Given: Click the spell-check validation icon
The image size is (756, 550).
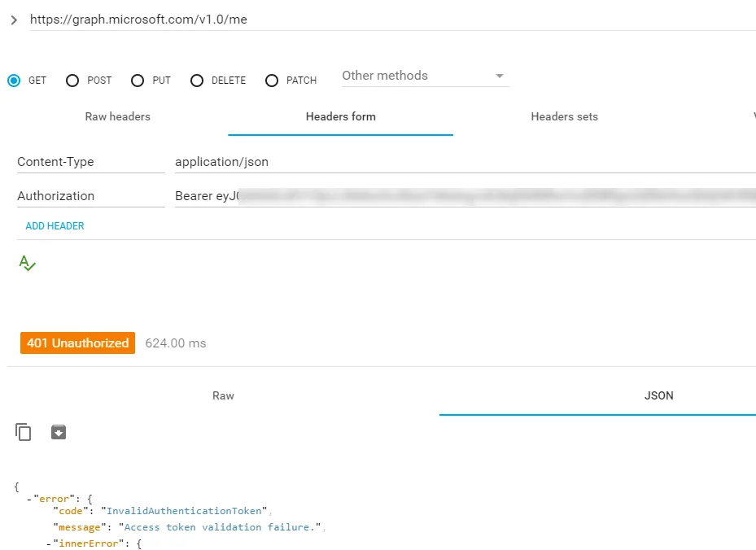Looking at the screenshot, I should coord(27,263).
